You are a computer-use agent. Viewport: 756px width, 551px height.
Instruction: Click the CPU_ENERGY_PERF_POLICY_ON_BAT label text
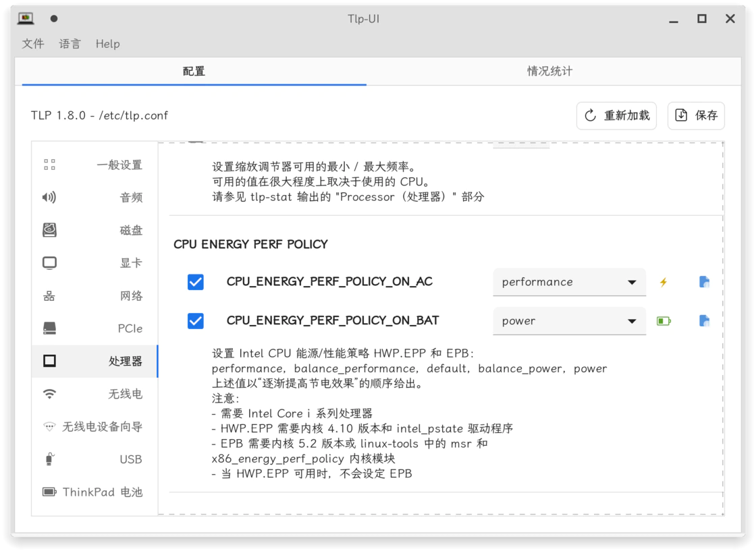[333, 320]
